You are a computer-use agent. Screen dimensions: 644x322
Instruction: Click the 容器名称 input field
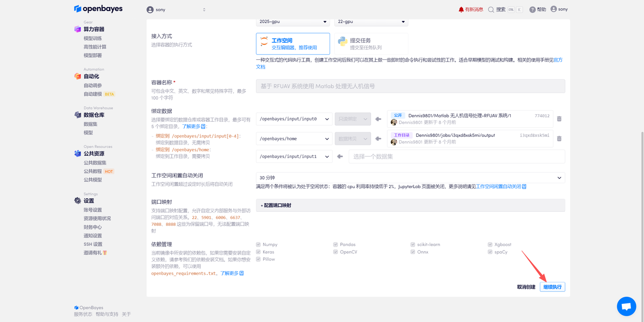coord(411,86)
